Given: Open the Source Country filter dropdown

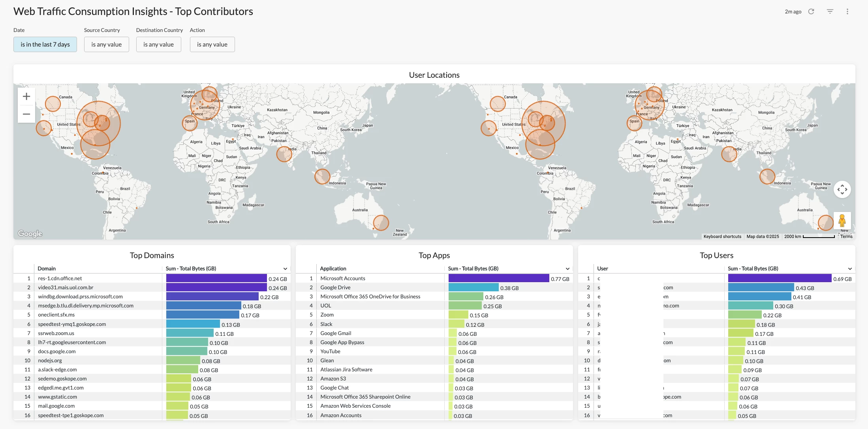Looking at the screenshot, I should tap(107, 45).
